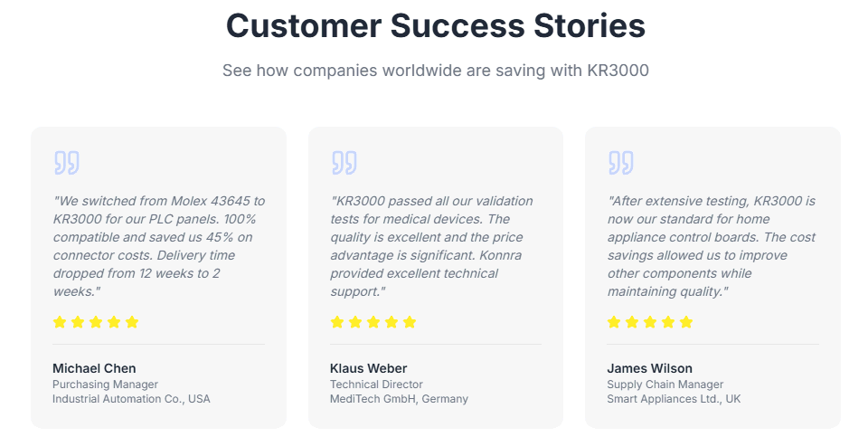This screenshot has width=868, height=437.
Task: Click first star in Klaus Weber's rating
Action: (x=337, y=322)
